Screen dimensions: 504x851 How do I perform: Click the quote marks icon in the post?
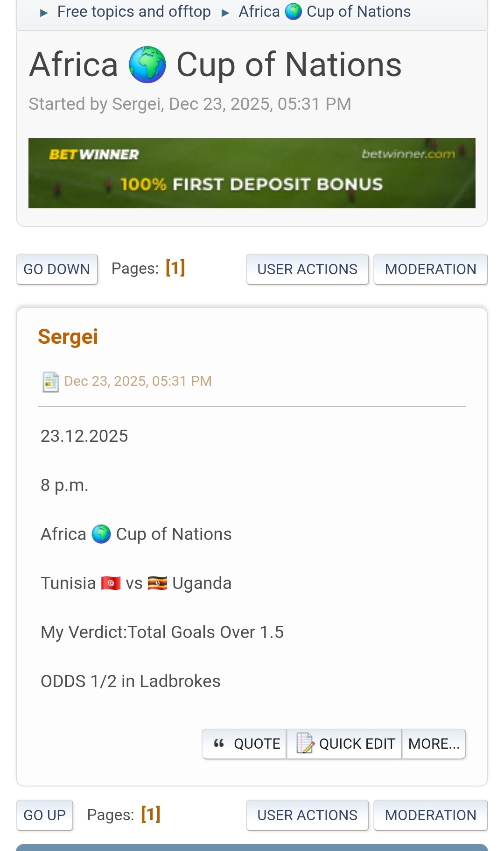219,743
